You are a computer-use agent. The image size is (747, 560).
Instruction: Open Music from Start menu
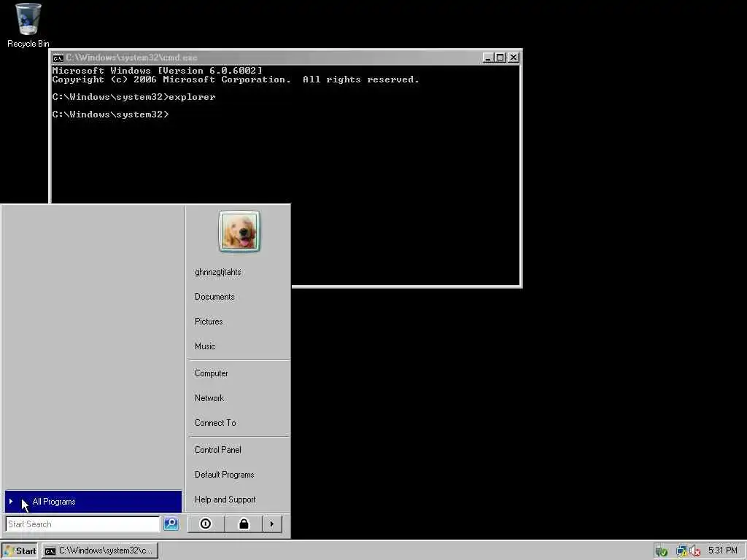tap(205, 346)
